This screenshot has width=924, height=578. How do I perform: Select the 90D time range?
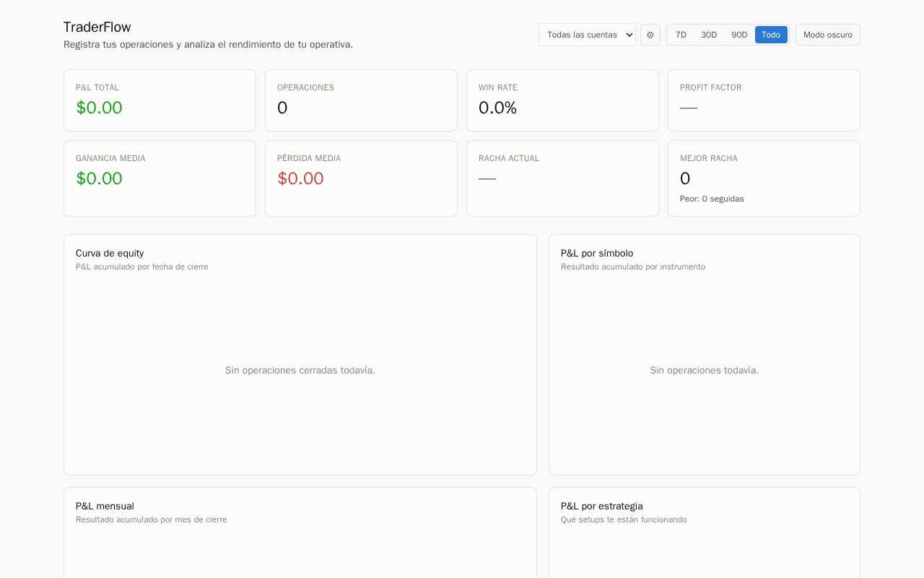(x=739, y=35)
